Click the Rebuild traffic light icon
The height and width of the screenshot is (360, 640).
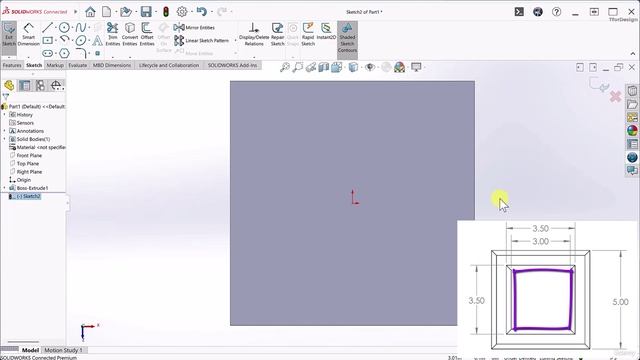pos(166,12)
